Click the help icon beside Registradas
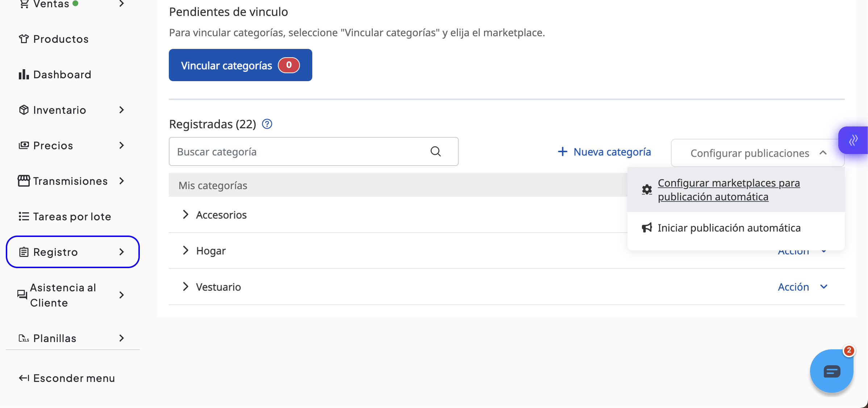This screenshot has width=868, height=408. click(x=267, y=124)
